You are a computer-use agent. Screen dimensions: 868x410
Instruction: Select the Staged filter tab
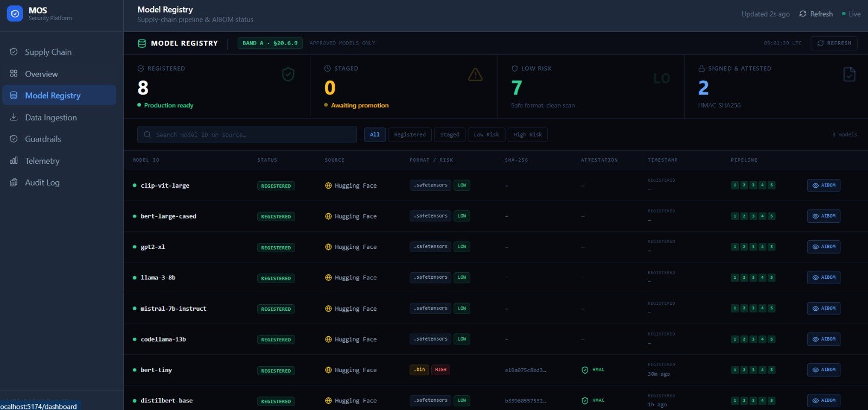450,134
